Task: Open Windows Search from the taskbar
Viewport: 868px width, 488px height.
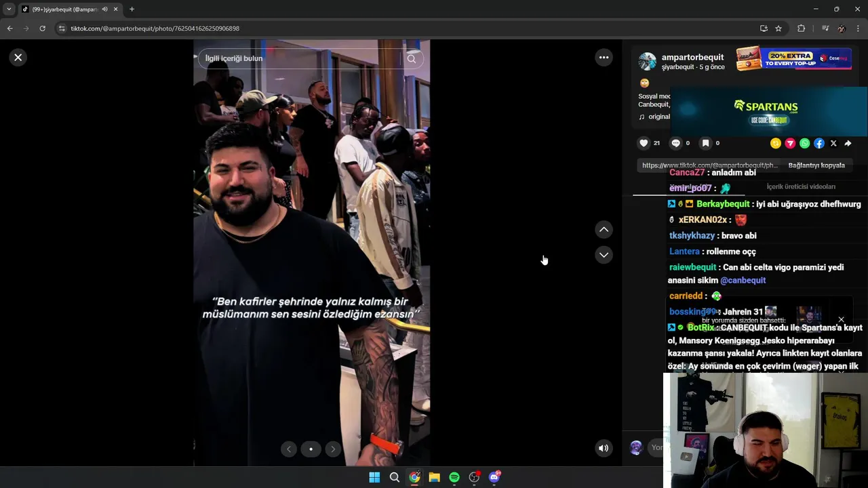Action: click(x=394, y=477)
